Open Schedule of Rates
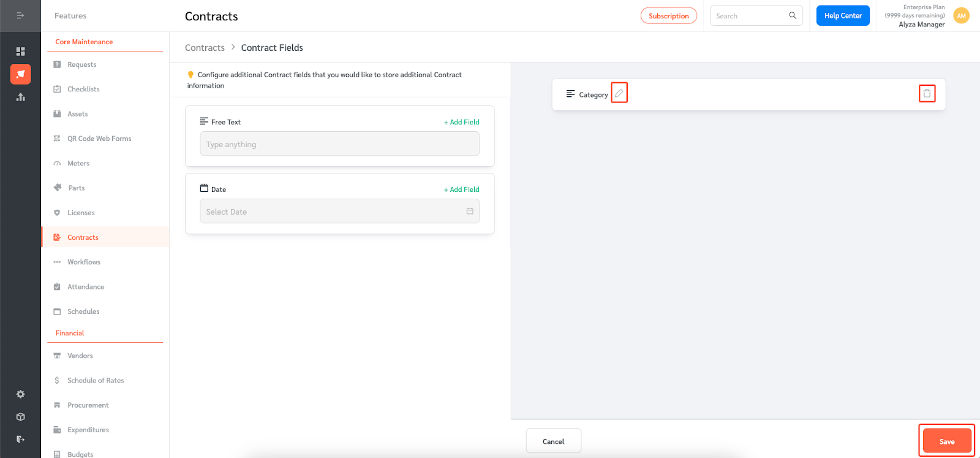The image size is (980, 458). pos(96,380)
